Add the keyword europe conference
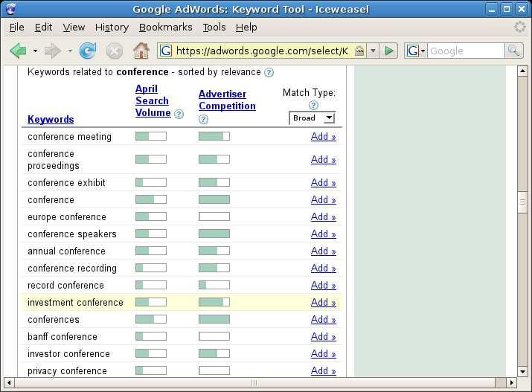The height and width of the screenshot is (392, 532). [x=324, y=216]
